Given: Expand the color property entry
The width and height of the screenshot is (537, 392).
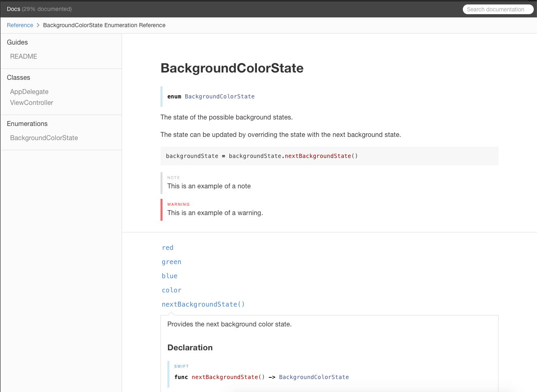Looking at the screenshot, I should tap(171, 290).
